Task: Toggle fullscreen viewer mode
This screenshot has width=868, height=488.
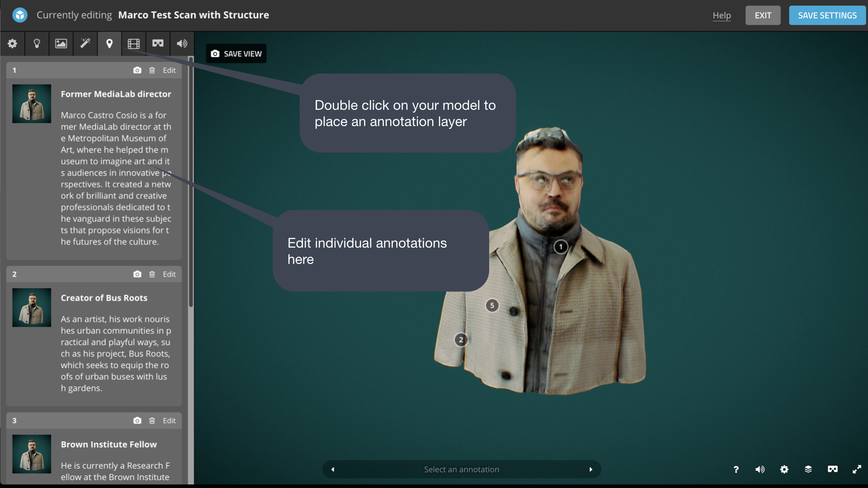Action: pyautogui.click(x=857, y=469)
